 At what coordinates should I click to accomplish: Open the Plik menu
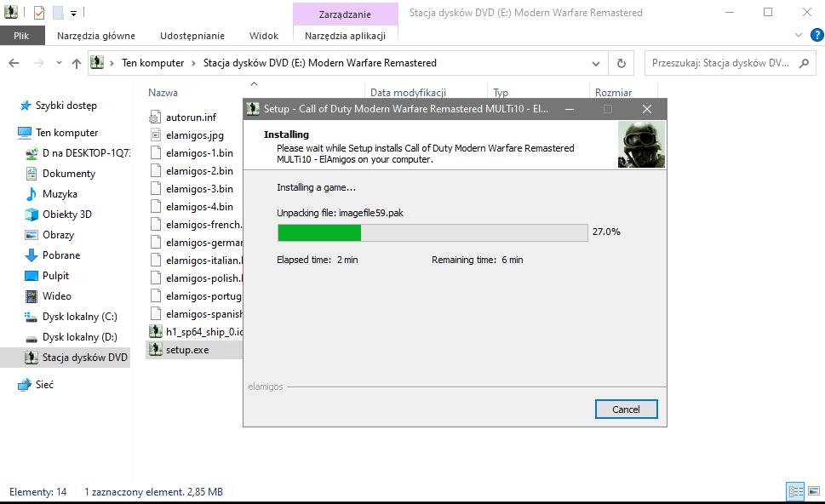click(22, 36)
